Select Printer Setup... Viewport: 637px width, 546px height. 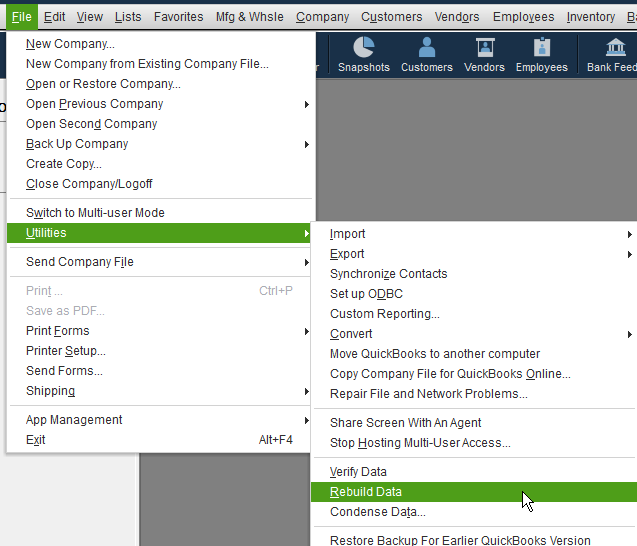tap(159, 351)
